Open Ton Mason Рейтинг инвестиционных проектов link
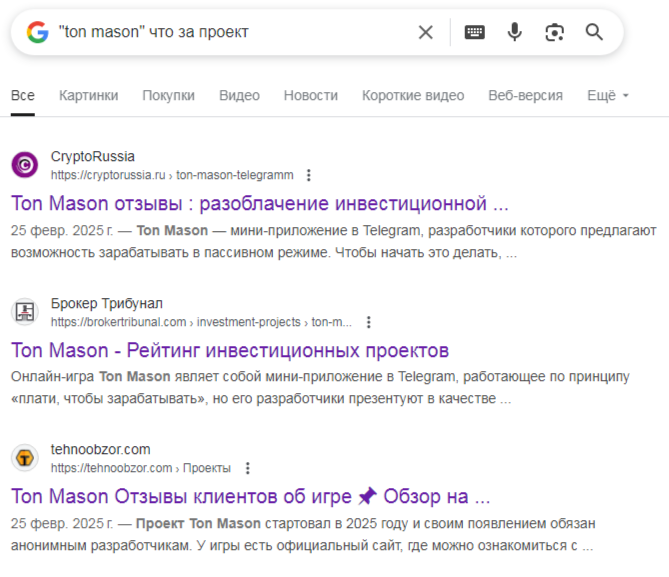This screenshot has width=669, height=577. pos(230,350)
